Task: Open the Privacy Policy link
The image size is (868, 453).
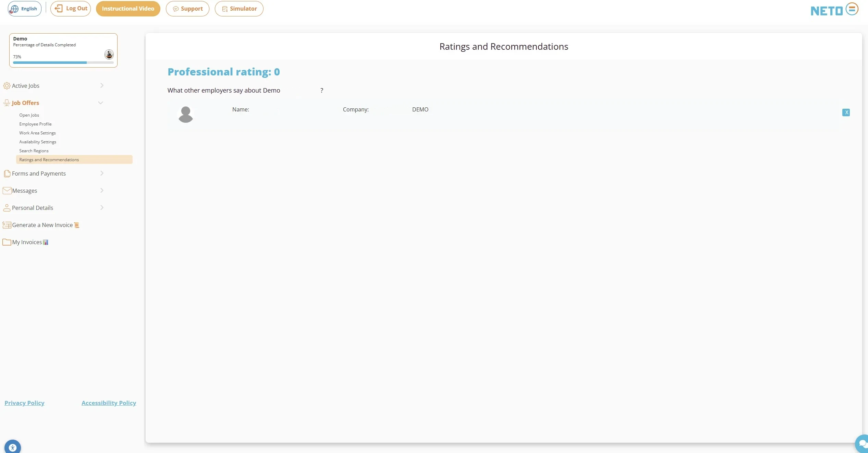Action: 24,403
